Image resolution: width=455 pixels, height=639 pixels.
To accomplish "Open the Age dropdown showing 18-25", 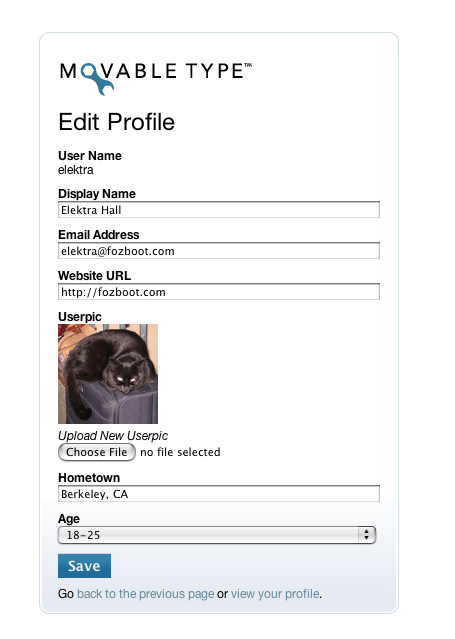I will click(x=216, y=535).
